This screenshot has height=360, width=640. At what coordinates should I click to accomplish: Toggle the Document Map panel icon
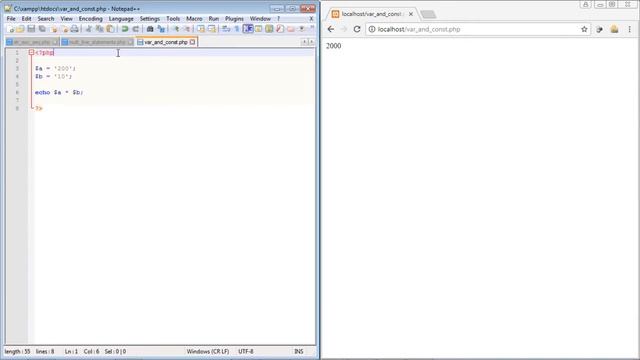click(269, 29)
